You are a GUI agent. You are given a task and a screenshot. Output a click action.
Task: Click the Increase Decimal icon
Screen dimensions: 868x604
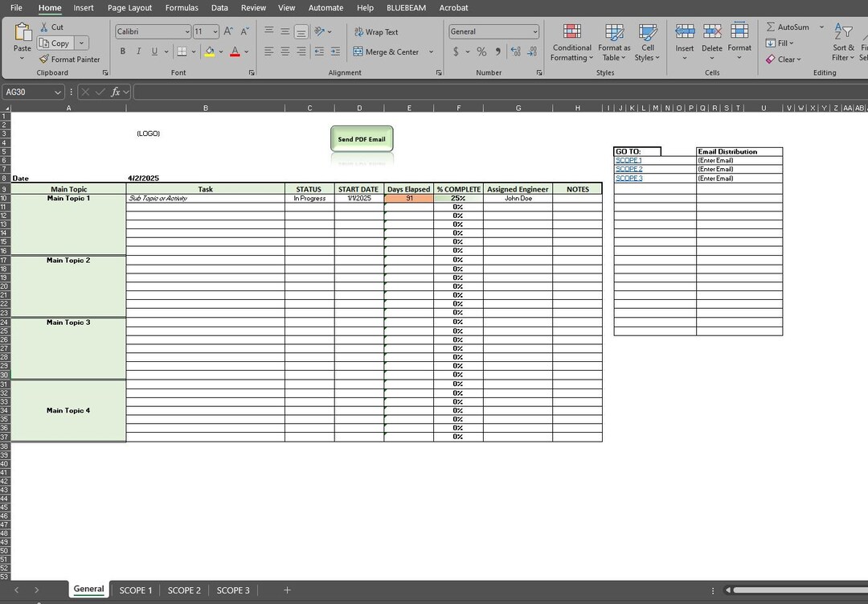pyautogui.click(x=514, y=51)
